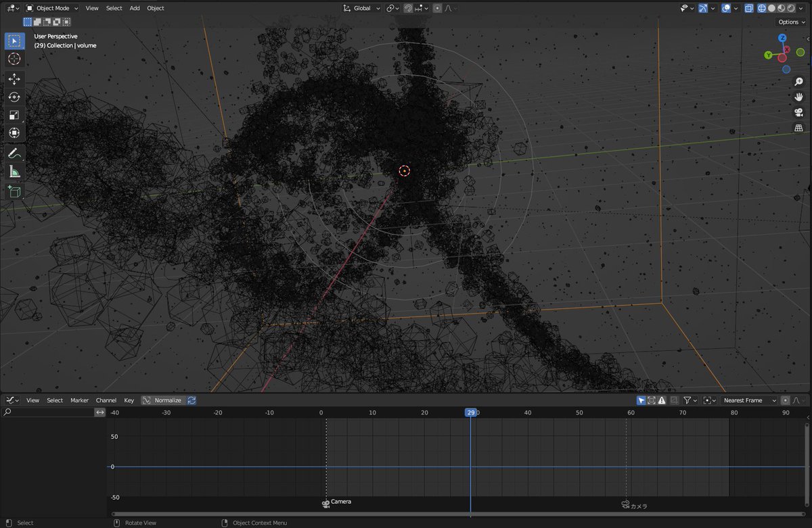Open graph editor Marker menu
The width and height of the screenshot is (812, 528).
[x=79, y=400]
